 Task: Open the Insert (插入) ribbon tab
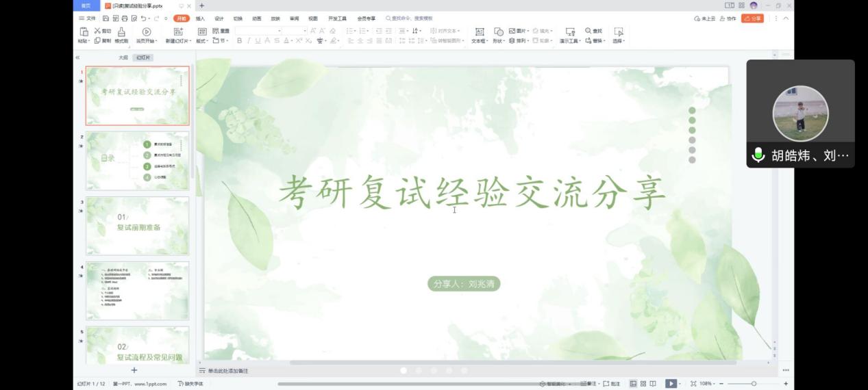(x=200, y=18)
